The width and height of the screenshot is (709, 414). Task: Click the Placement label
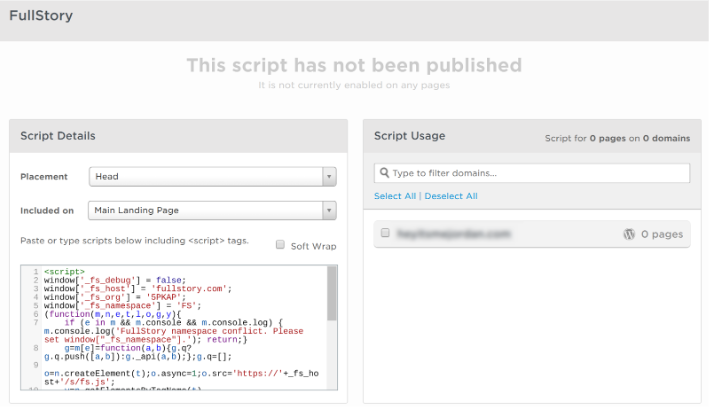pos(44,177)
